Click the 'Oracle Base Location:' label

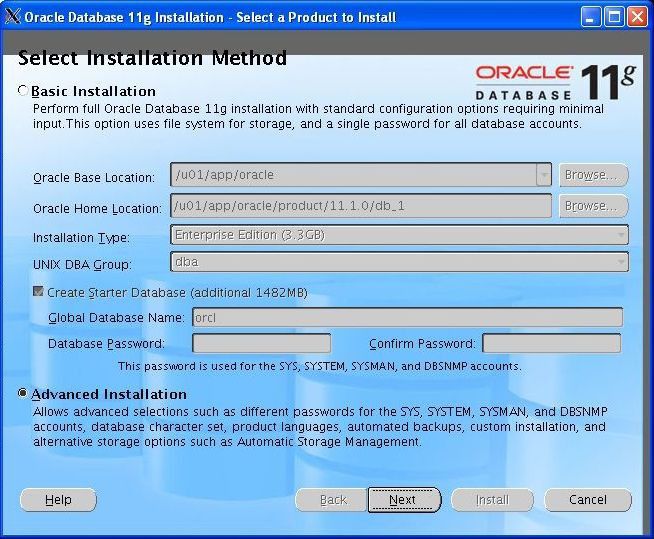coord(94,178)
